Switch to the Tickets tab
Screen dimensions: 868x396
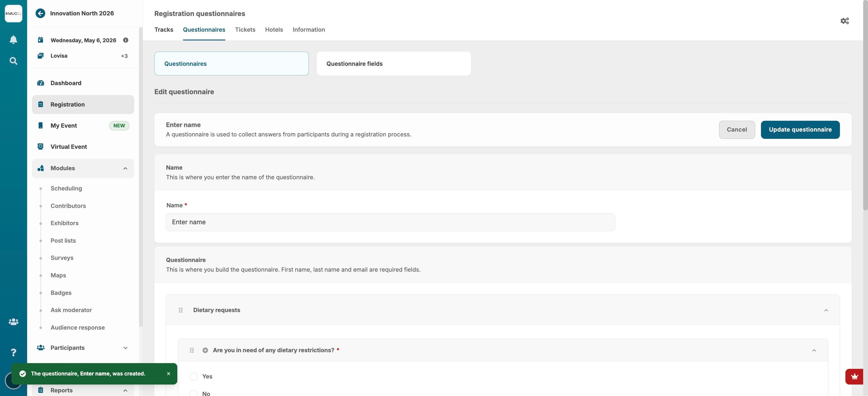pyautogui.click(x=245, y=30)
